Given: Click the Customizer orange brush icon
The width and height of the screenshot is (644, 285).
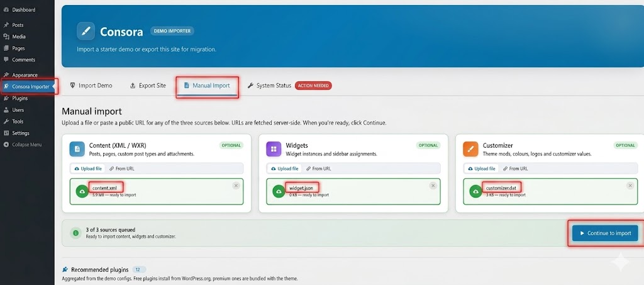Looking at the screenshot, I should pos(470,148).
